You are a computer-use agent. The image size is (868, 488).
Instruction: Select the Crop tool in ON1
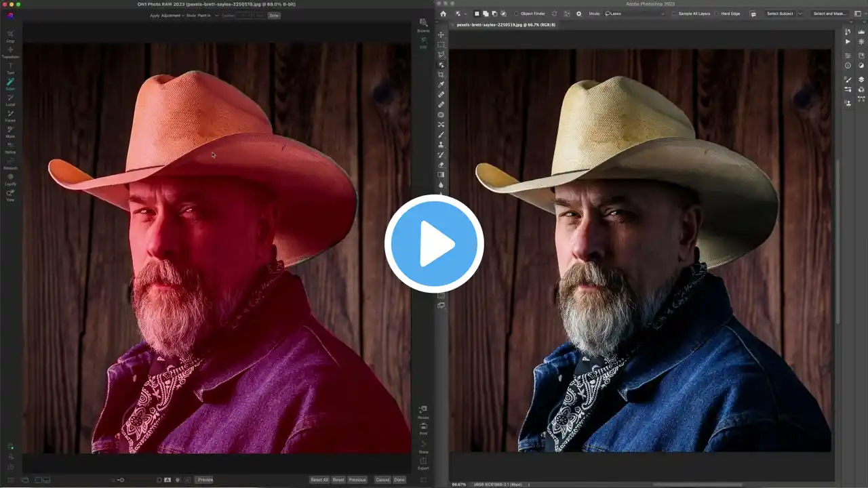point(10,35)
